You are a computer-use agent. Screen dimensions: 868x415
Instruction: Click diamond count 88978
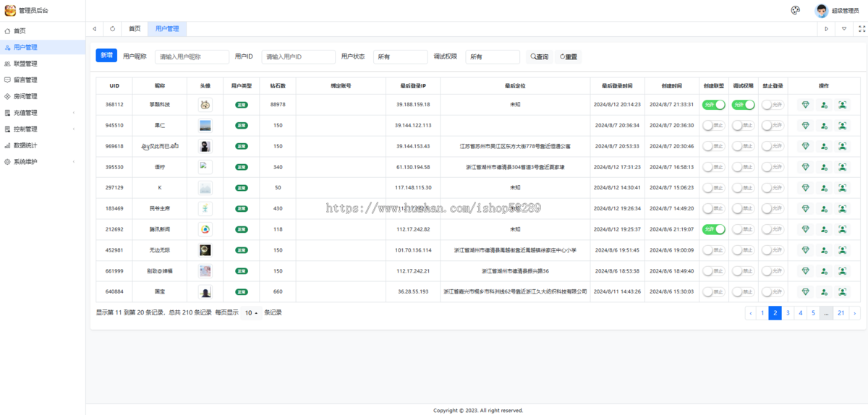(x=278, y=105)
